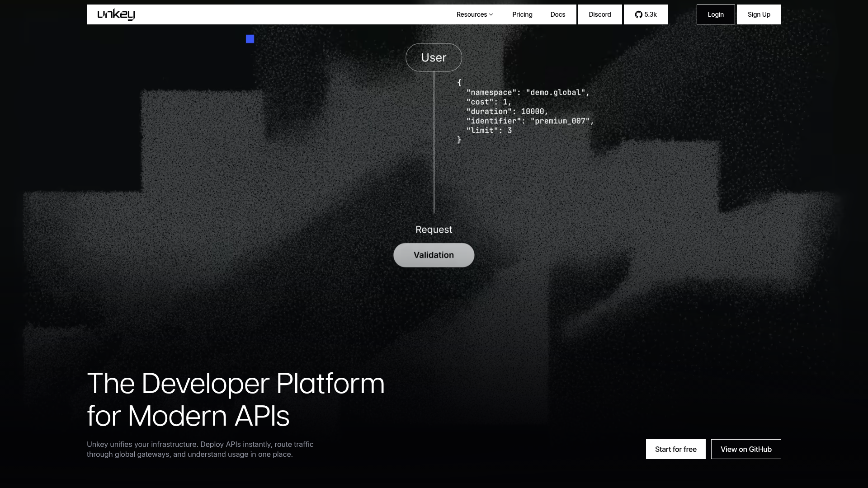Click the "limit": 3 code line
The image size is (868, 488).
pyautogui.click(x=489, y=131)
